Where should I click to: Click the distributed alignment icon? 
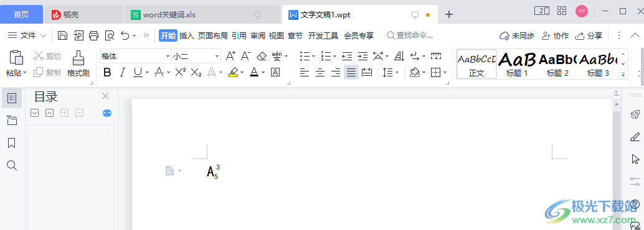click(x=367, y=73)
